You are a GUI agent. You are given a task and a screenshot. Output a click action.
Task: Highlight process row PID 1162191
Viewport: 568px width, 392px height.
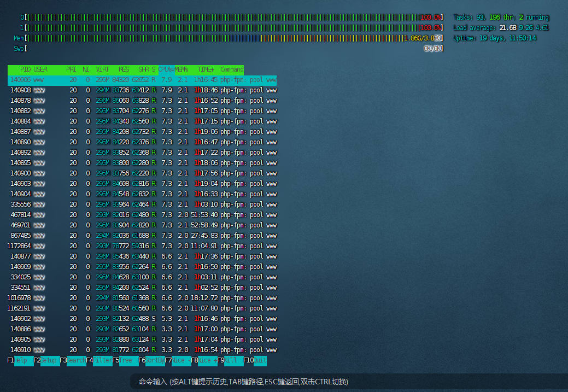point(142,309)
